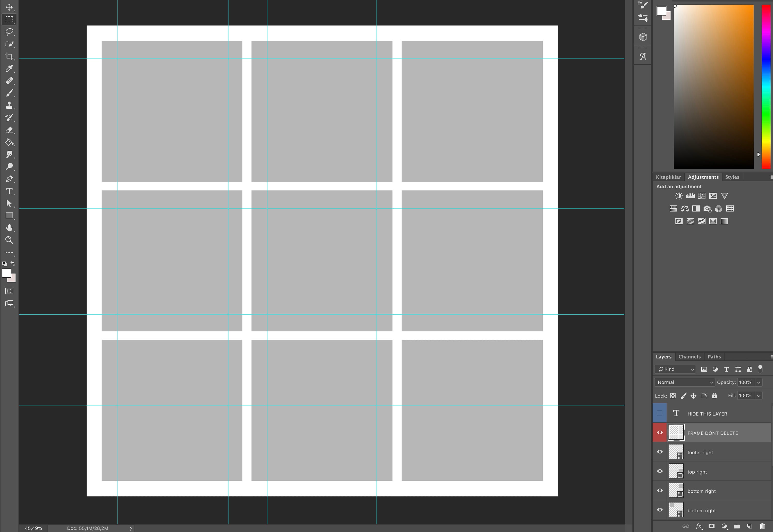Switch to the Channels tab
Viewport: 773px width, 532px height.
tap(689, 356)
